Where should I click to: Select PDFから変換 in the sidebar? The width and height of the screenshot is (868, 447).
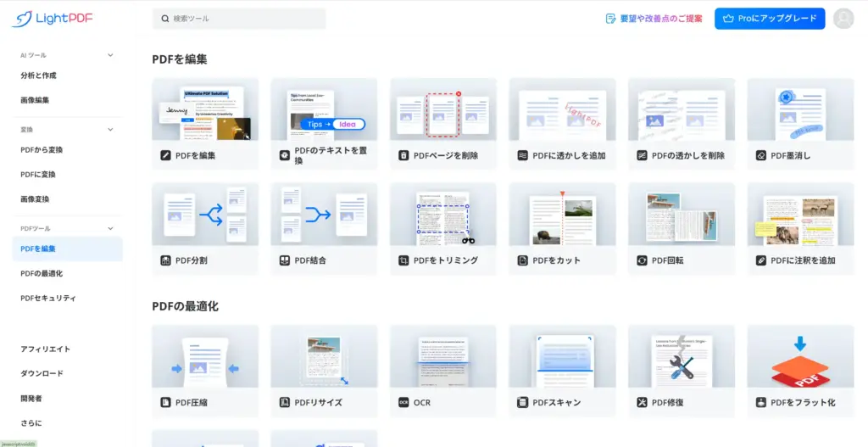click(42, 150)
